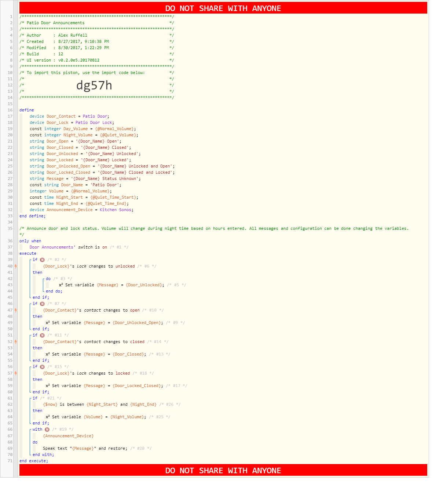Select integer Volume = {@Normal_Volume} line
Viewport: 432px width, 504px height.
point(71,191)
